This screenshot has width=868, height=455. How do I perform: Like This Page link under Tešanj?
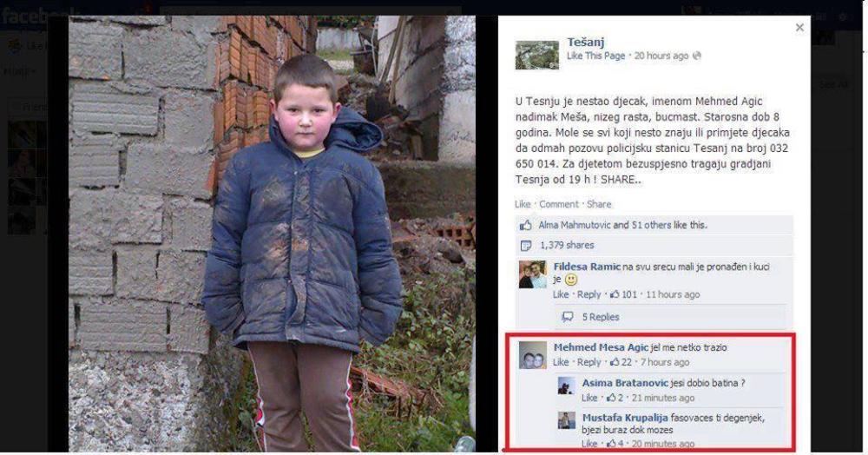click(595, 56)
